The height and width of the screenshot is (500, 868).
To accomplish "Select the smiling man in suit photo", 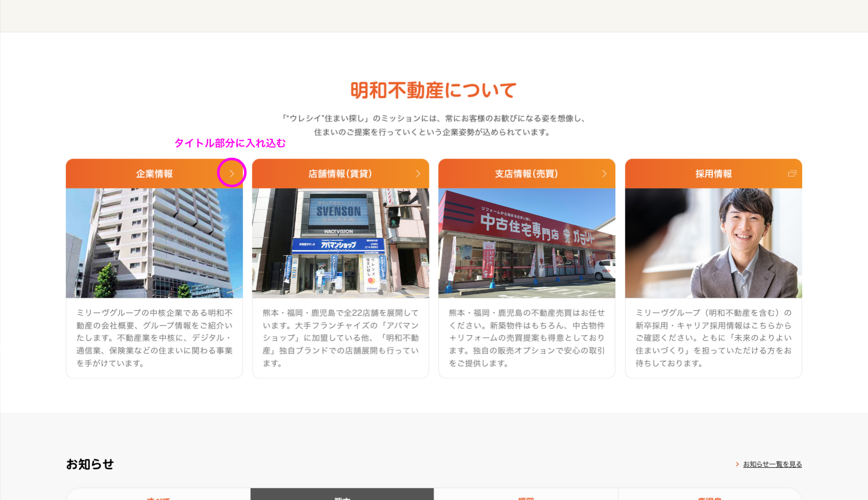I will (713, 243).
